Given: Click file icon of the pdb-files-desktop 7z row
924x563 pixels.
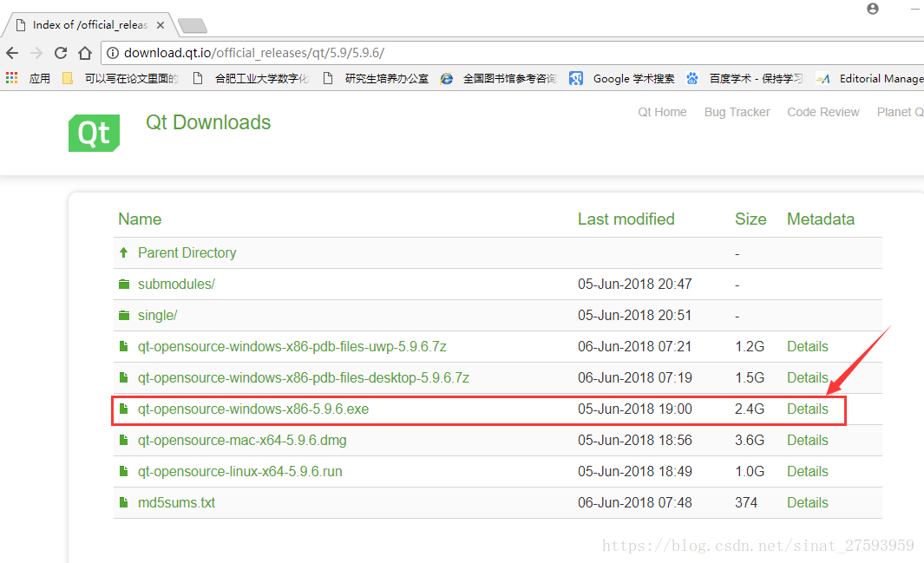Looking at the screenshot, I should point(124,377).
